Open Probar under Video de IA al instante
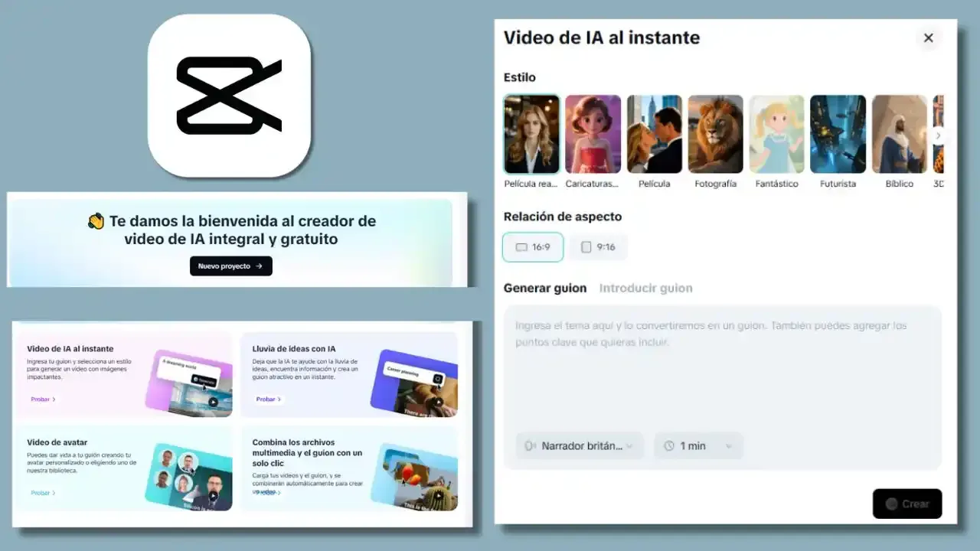The width and height of the screenshot is (980, 551). click(43, 399)
